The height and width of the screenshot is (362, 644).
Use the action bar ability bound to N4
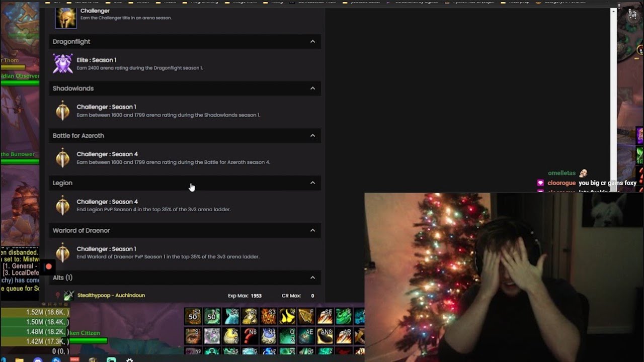click(268, 335)
